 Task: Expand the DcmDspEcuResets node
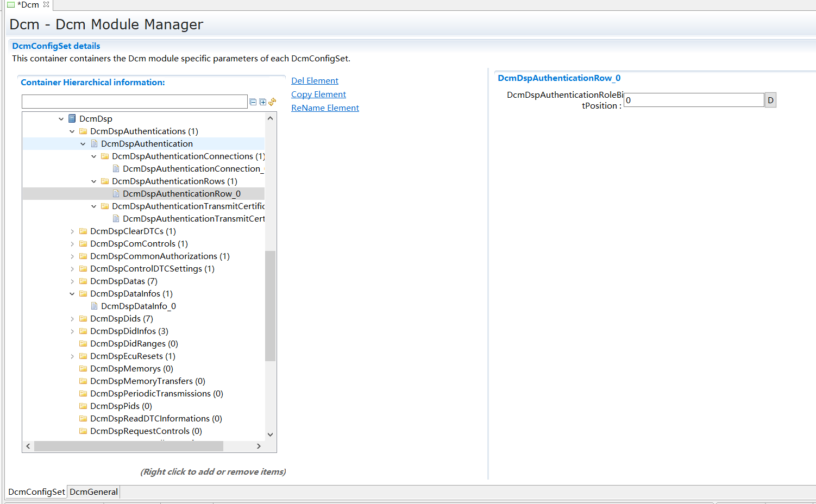pos(72,356)
